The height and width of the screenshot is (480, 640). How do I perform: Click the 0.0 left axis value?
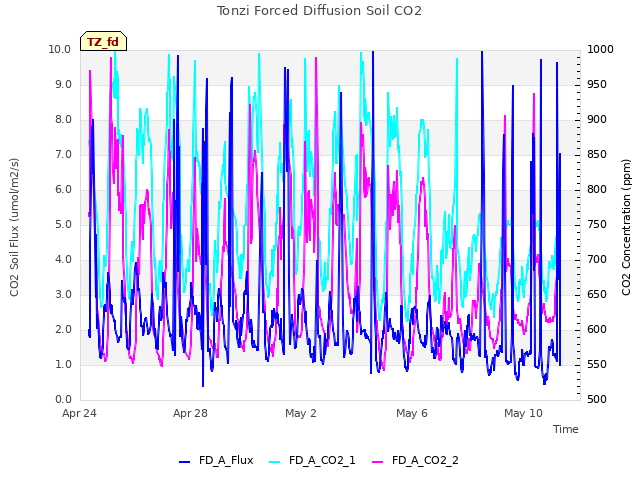click(x=63, y=400)
